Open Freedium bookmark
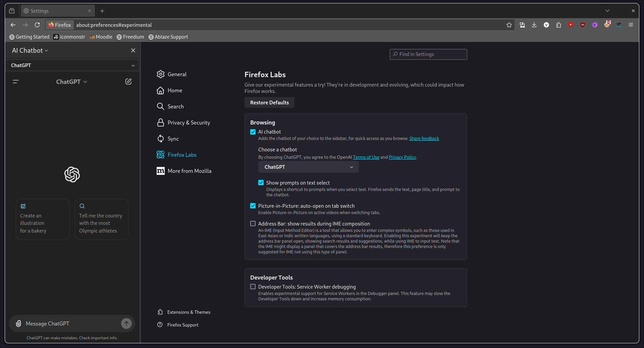This screenshot has width=644, height=348. [x=130, y=37]
